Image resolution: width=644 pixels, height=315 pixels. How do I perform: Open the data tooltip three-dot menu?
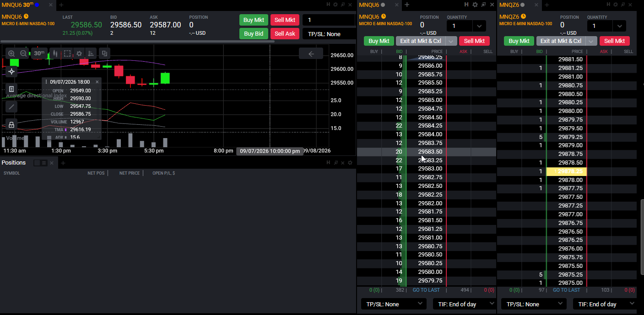click(x=46, y=82)
